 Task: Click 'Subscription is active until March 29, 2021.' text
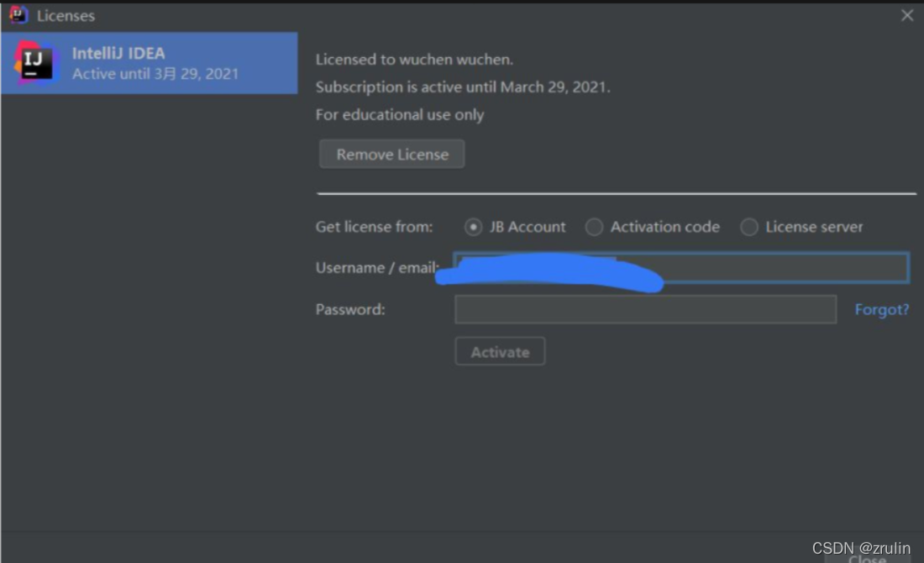pos(463,87)
